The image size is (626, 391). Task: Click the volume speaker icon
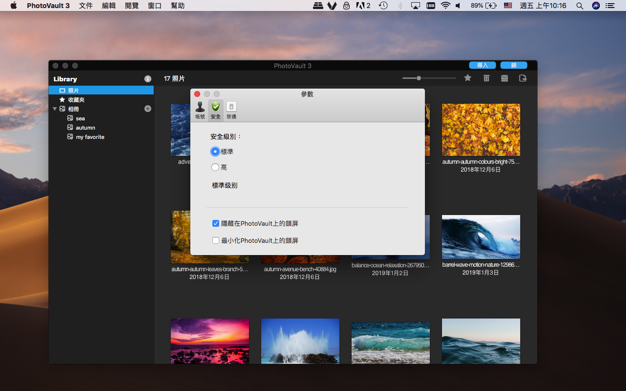[458, 6]
